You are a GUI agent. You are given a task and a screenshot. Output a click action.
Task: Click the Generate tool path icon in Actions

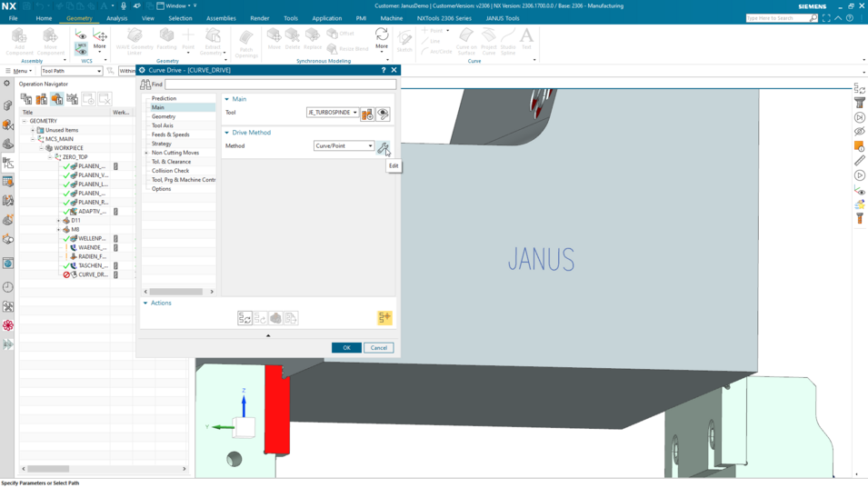tap(244, 318)
